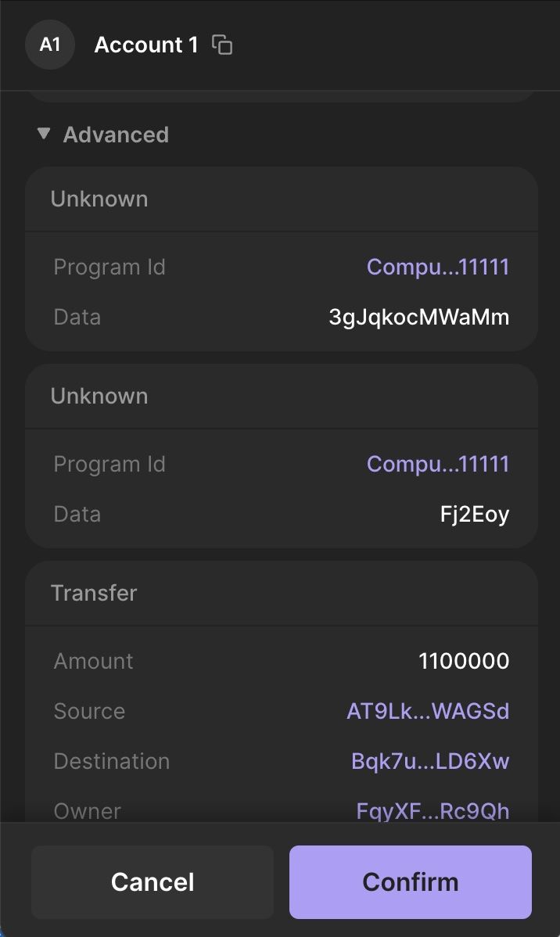This screenshot has height=937, width=560.
Task: View the Destination address Bqk7u...LD6Xw
Action: (431, 761)
